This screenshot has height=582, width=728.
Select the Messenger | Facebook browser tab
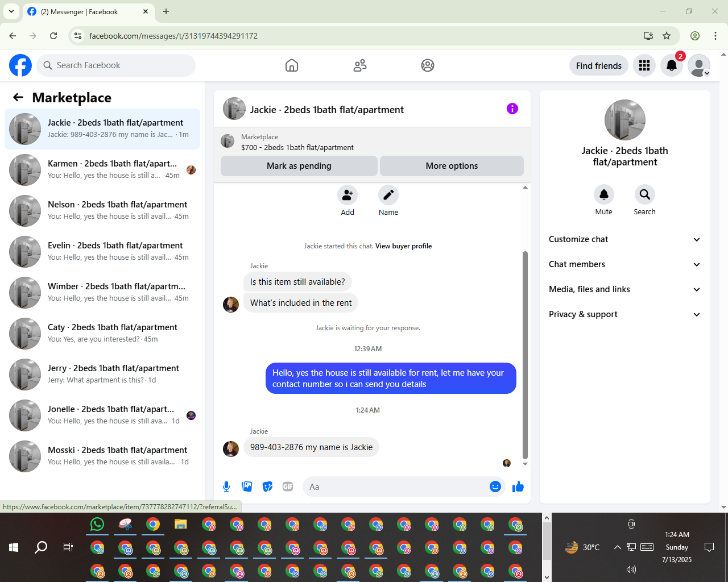click(x=88, y=11)
